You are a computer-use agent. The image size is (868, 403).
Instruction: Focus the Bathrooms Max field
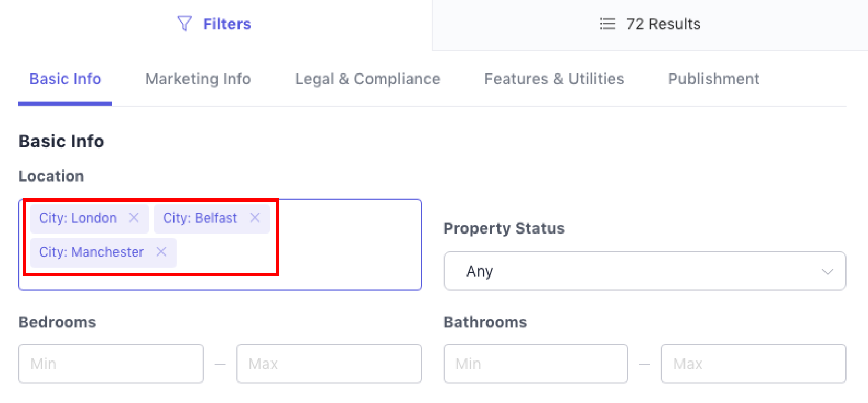click(753, 364)
